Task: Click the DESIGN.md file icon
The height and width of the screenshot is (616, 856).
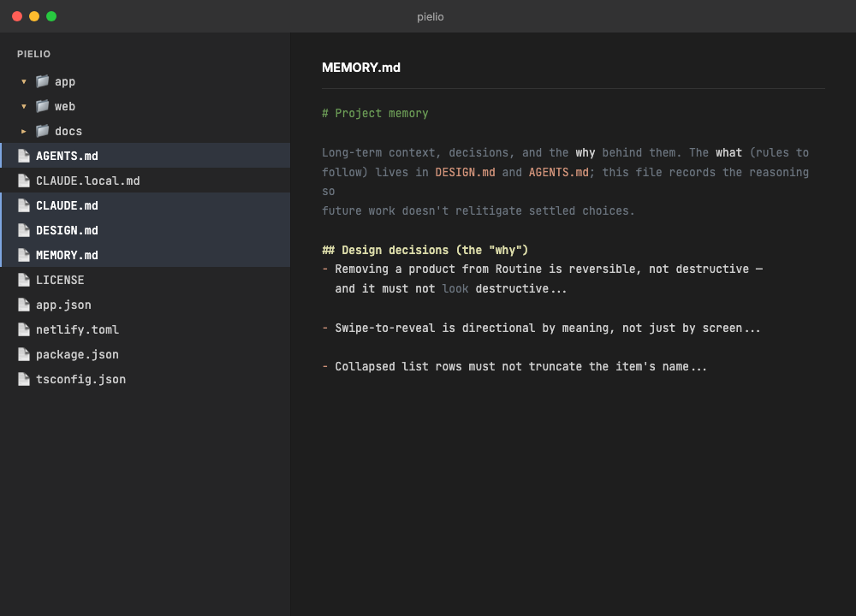Action: (23, 230)
